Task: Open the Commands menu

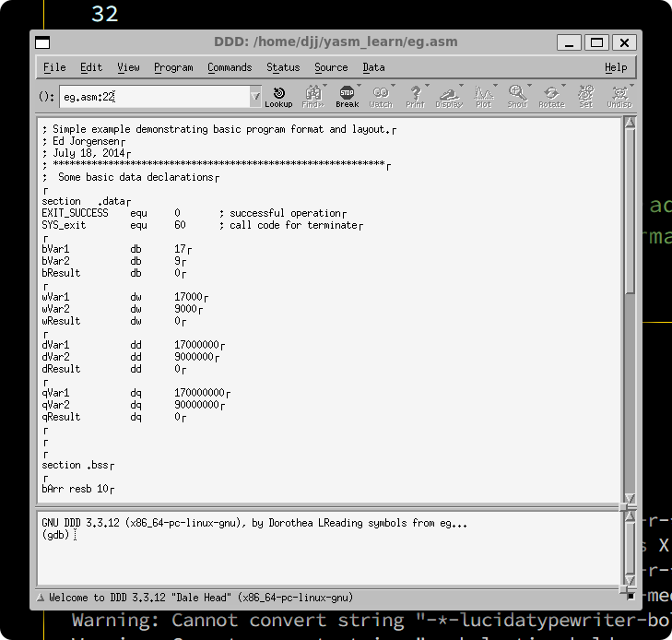Action: 230,67
